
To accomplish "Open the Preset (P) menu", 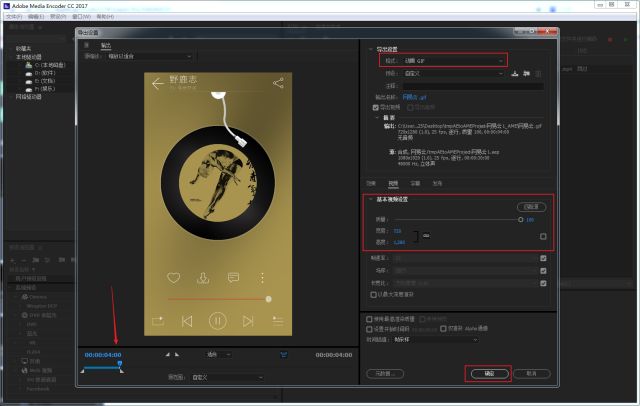I will [x=58, y=17].
